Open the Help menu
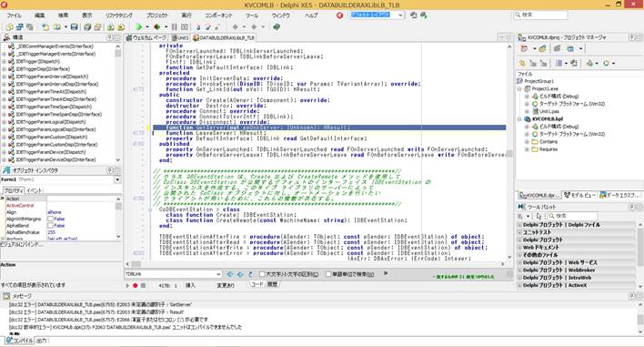This screenshot has height=347, width=644. (x=311, y=15)
